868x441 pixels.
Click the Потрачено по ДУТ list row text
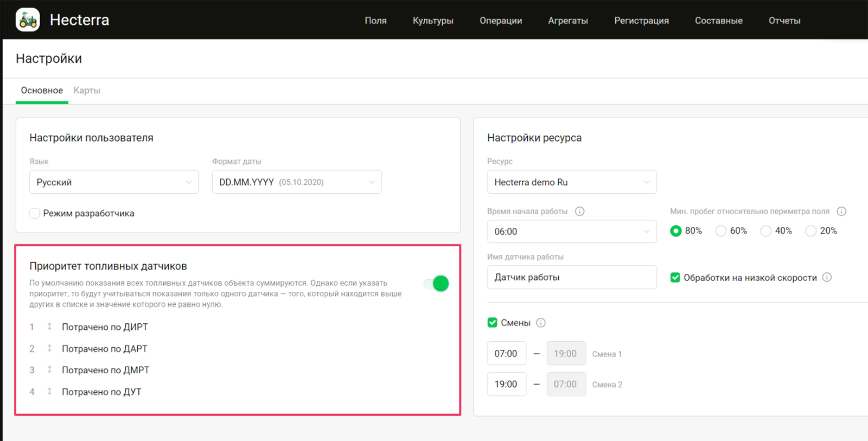coord(101,392)
